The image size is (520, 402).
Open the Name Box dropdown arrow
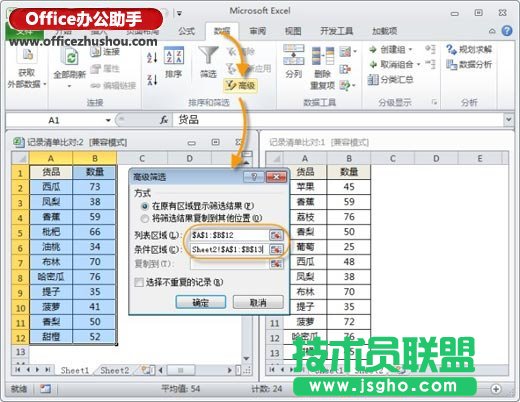(108, 120)
